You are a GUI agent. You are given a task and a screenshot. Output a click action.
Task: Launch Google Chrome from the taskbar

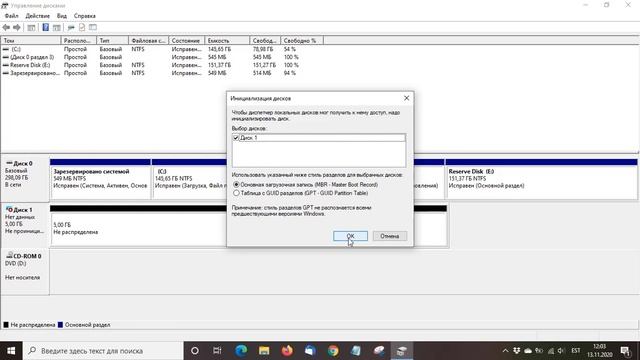[333, 351]
